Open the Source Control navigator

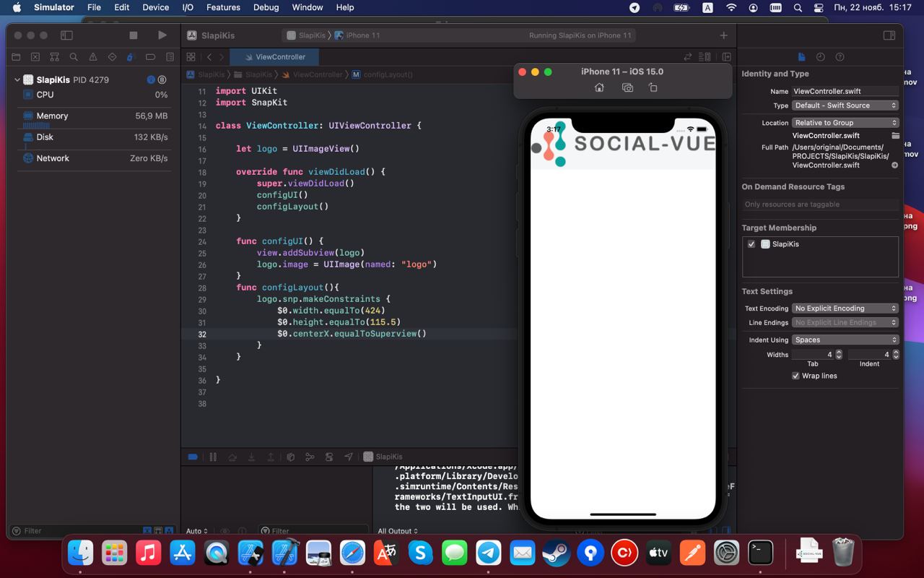click(35, 56)
